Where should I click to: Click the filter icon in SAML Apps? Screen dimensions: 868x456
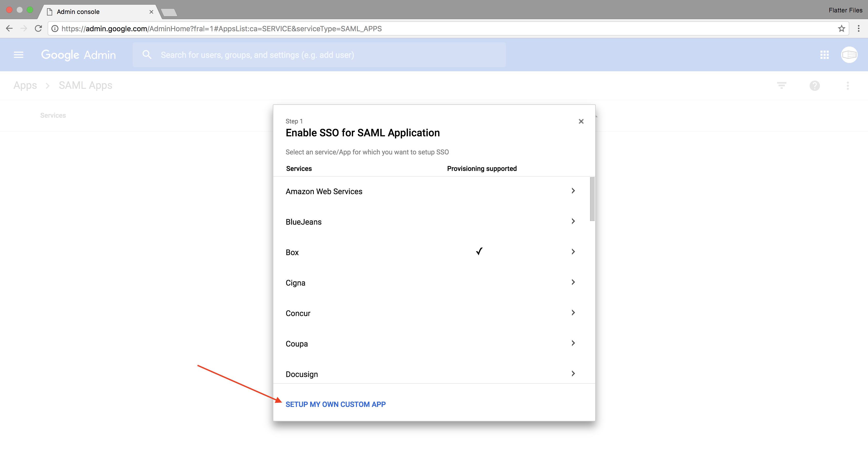point(781,85)
